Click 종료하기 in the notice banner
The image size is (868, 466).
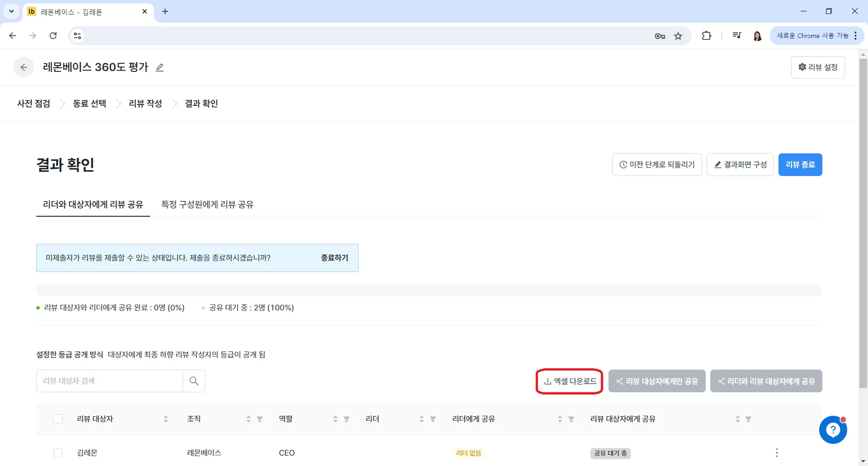pyautogui.click(x=335, y=258)
